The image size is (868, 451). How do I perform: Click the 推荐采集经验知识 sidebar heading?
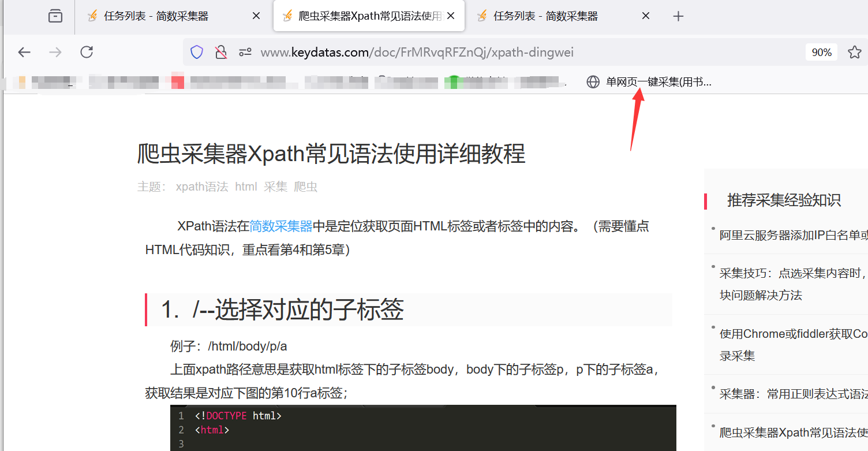[x=784, y=200]
